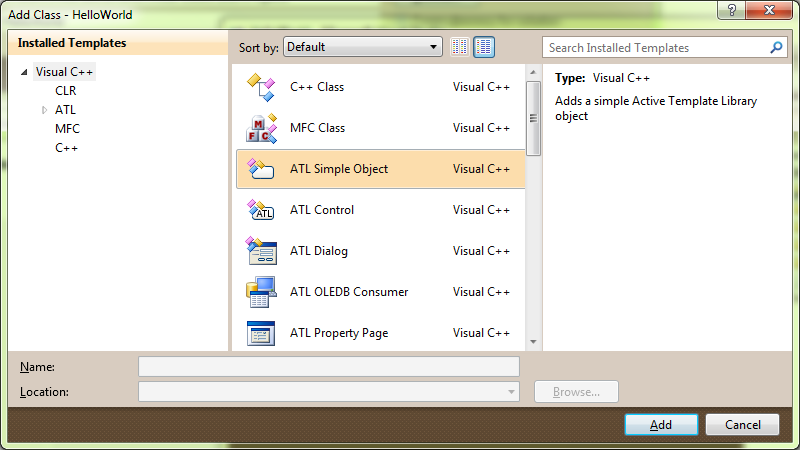The image size is (800, 450).
Task: Click the Name input field
Action: point(329,367)
